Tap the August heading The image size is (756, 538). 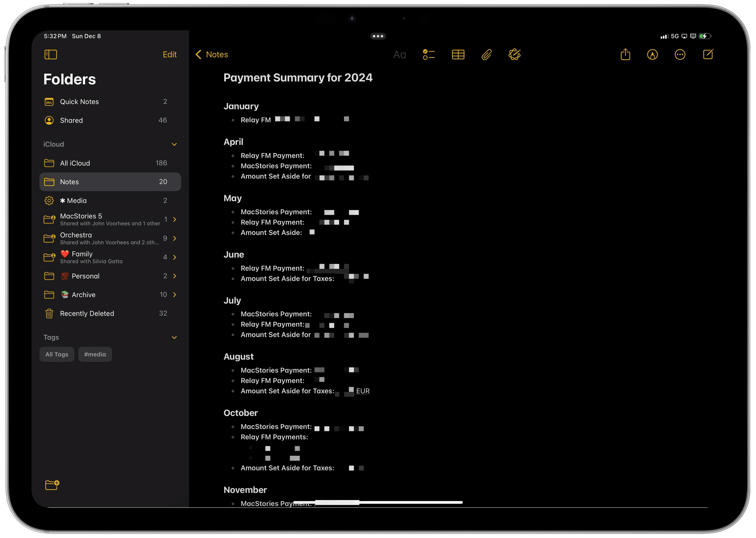coord(238,357)
